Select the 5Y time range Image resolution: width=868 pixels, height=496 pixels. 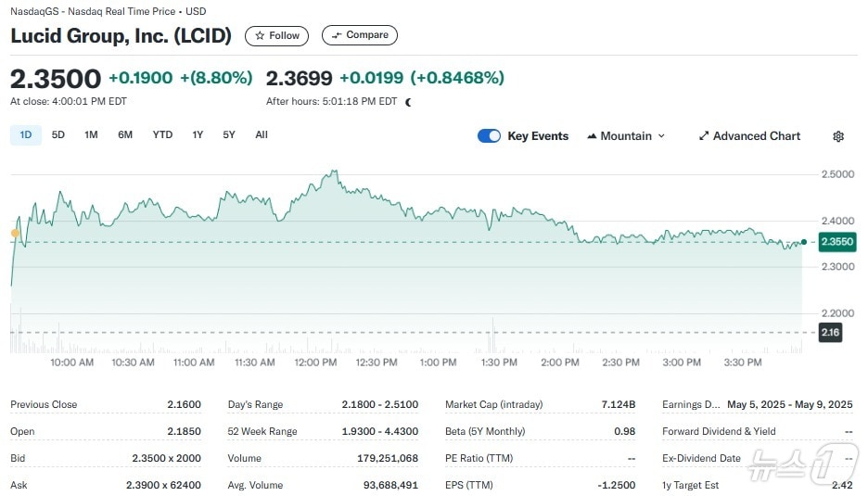229,135
